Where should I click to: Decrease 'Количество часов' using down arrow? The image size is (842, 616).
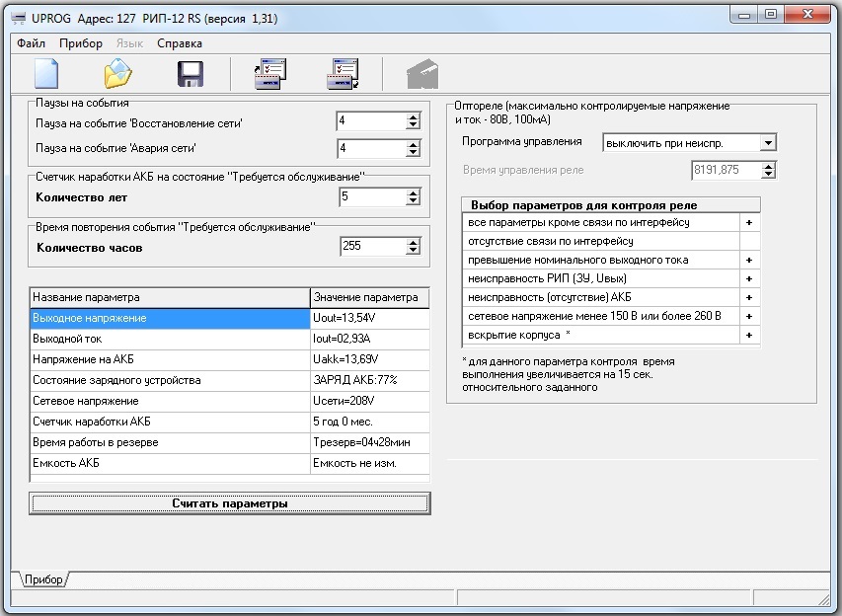pos(414,251)
